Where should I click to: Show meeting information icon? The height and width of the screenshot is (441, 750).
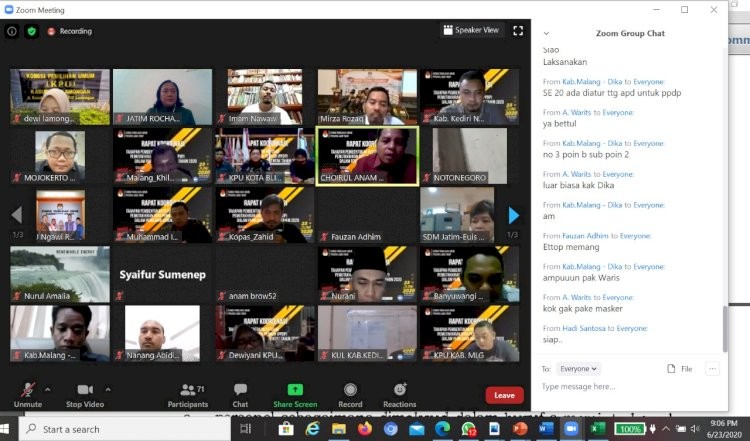[x=12, y=31]
